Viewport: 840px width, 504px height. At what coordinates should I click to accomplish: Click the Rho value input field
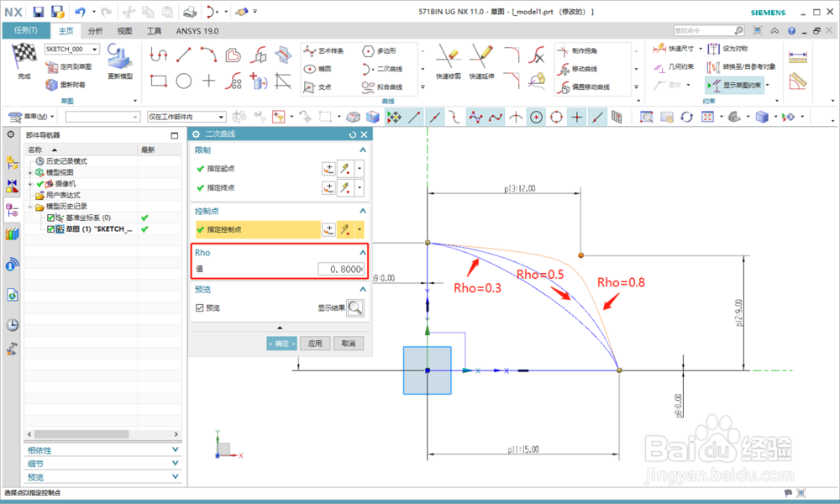point(341,269)
